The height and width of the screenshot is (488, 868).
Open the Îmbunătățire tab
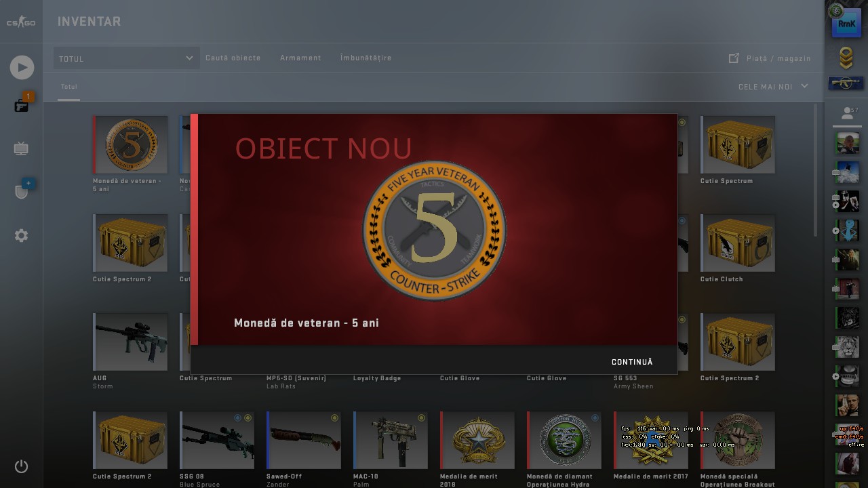[366, 58]
